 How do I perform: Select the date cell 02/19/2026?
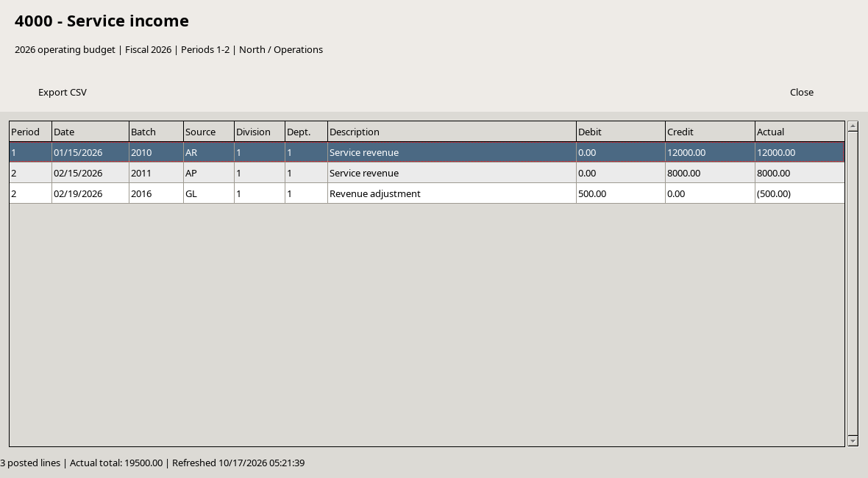pos(90,193)
